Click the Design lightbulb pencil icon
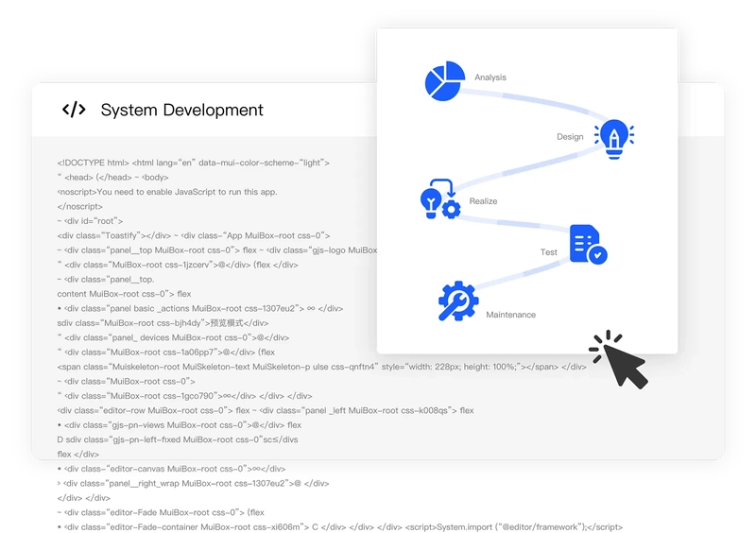 tap(613, 138)
